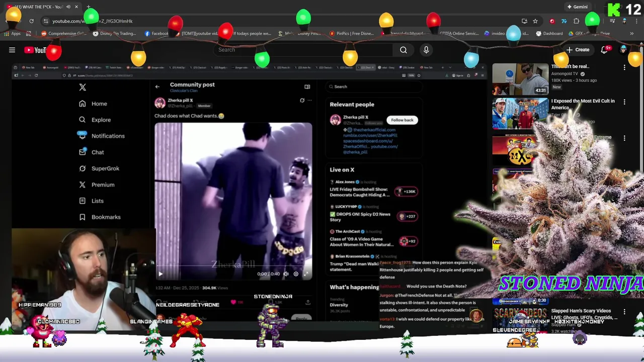Click the youtube.com address bar
The height and width of the screenshot is (362, 644).
coord(282,21)
